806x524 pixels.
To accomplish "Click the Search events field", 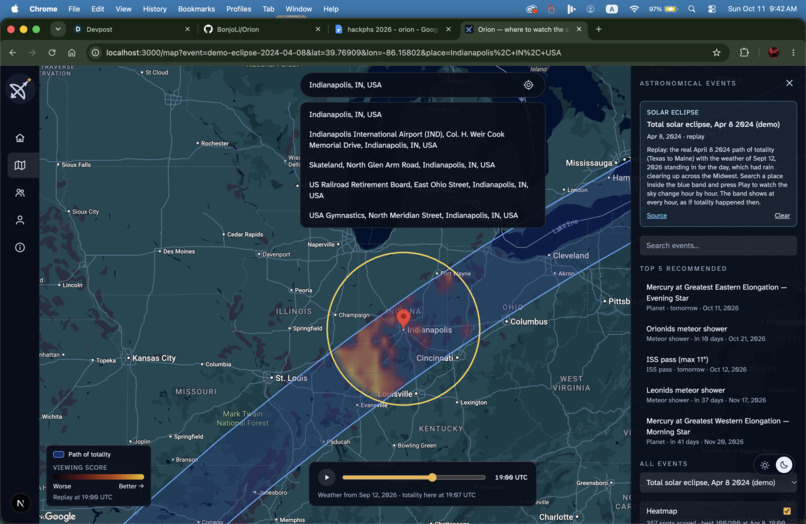I will 718,245.
